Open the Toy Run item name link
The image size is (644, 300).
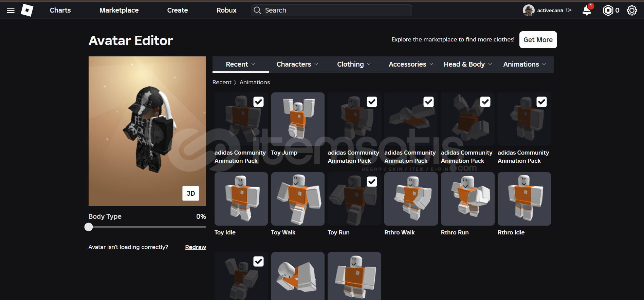point(338,232)
